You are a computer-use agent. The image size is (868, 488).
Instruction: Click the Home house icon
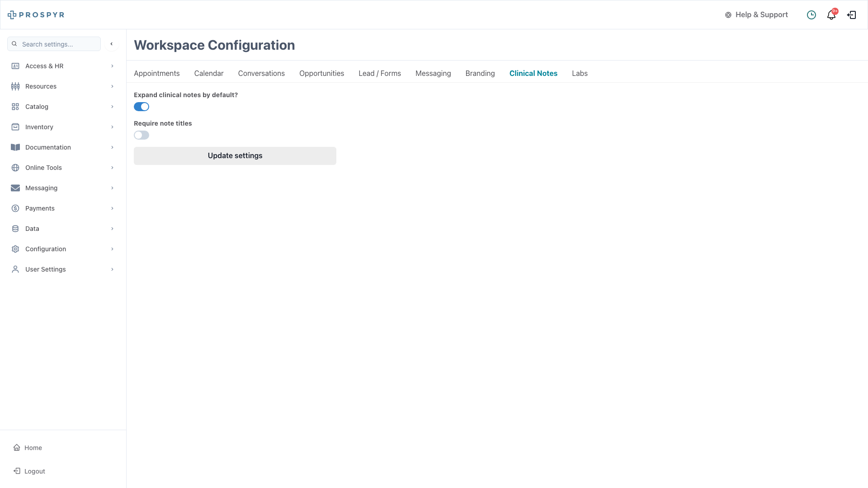point(17,447)
